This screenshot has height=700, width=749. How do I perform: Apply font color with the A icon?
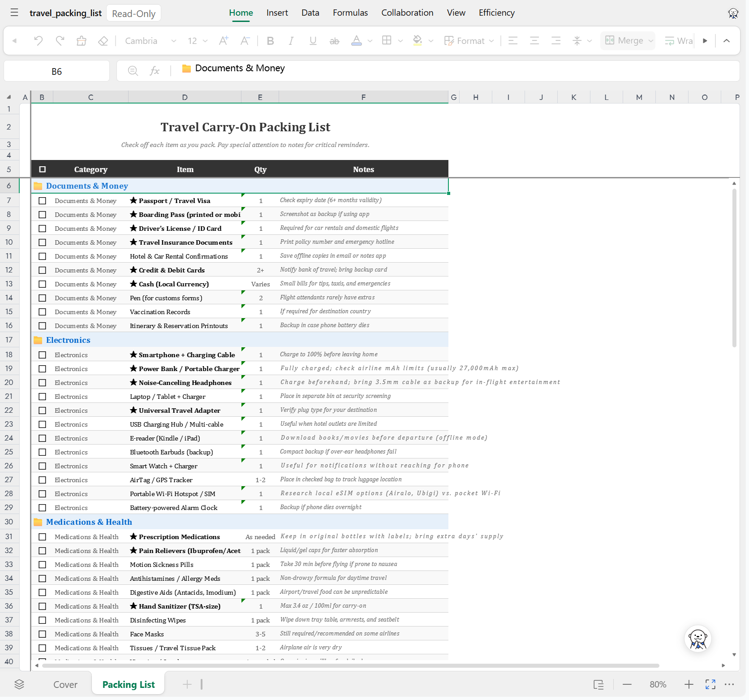pos(357,41)
